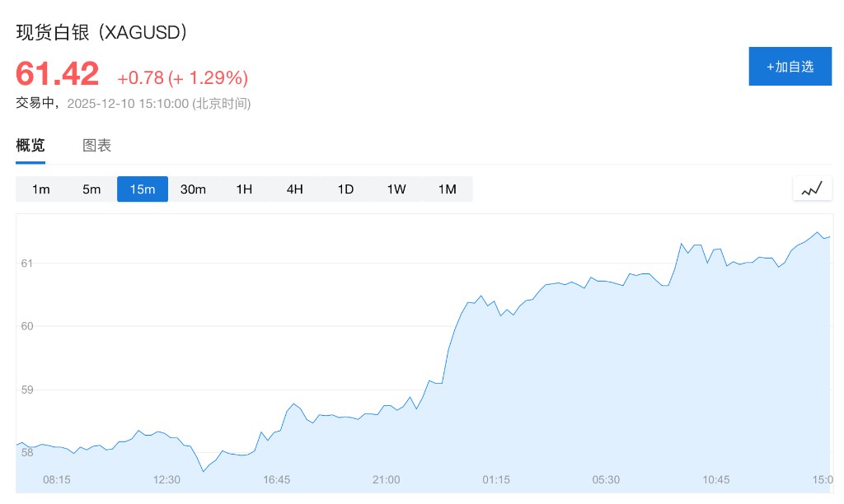Click the 加自选 button
844x504 pixels.
790,66
